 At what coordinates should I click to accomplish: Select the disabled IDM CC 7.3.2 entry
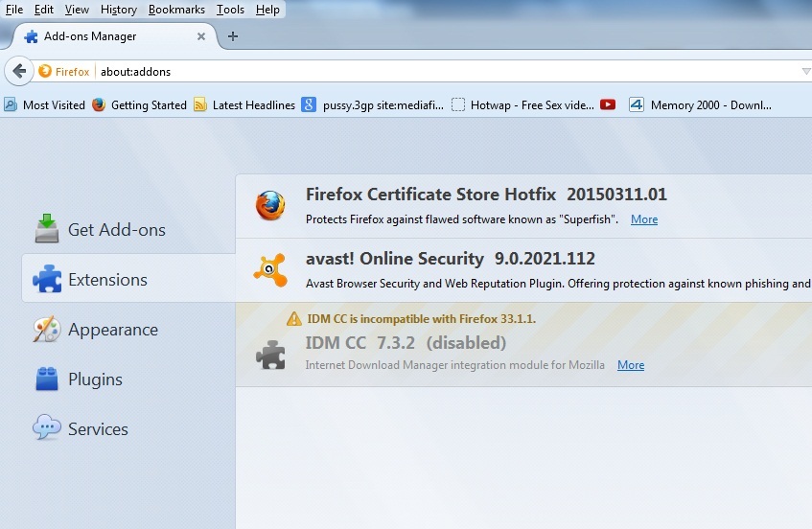click(x=523, y=345)
